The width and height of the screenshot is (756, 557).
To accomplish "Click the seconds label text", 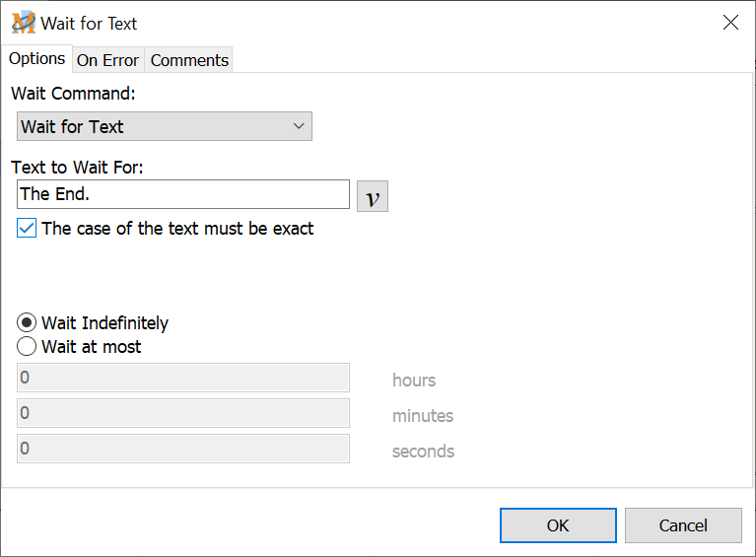I will tap(423, 452).
